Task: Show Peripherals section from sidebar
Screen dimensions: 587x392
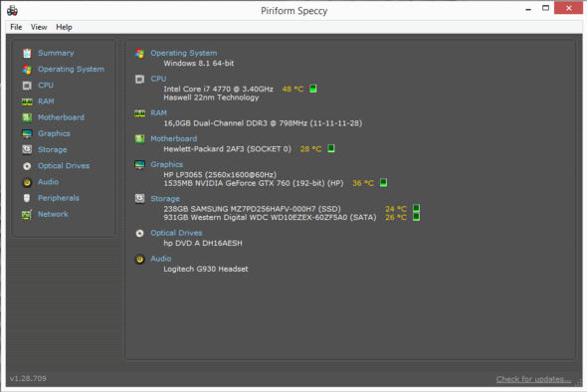Action: tap(59, 198)
